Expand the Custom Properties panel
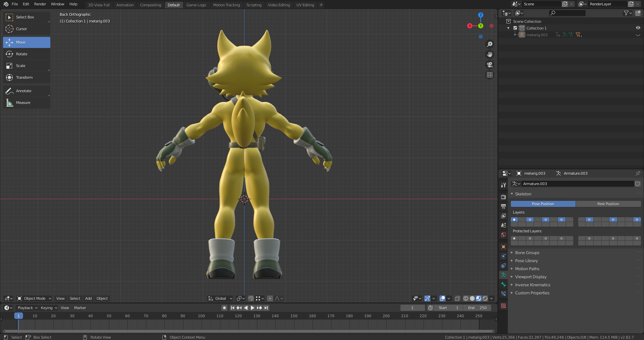Image resolution: width=644 pixels, height=340 pixels. point(532,293)
